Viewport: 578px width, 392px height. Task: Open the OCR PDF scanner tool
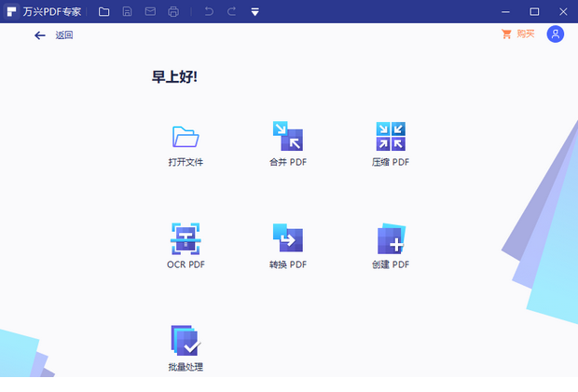coord(186,238)
